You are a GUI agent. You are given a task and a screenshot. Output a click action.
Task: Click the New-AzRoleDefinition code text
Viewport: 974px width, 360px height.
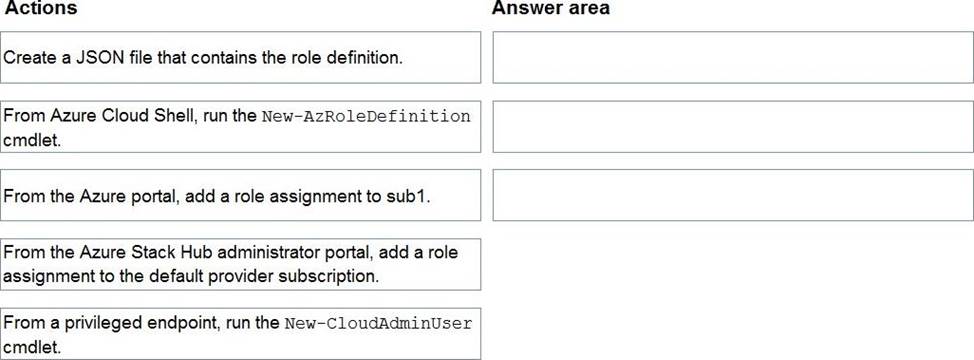tap(366, 117)
